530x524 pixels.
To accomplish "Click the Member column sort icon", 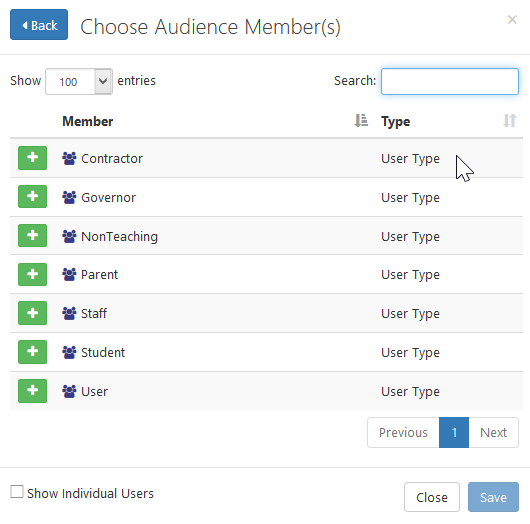I will click(x=361, y=121).
